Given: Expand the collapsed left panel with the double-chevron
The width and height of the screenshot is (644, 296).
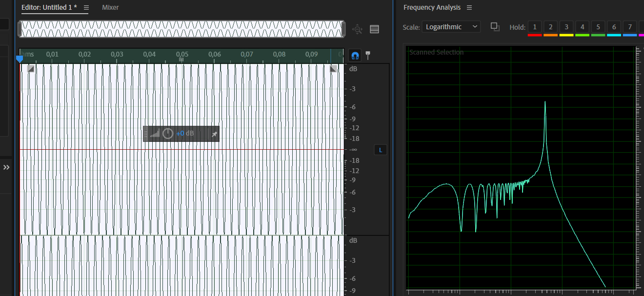Looking at the screenshot, I should point(6,167).
